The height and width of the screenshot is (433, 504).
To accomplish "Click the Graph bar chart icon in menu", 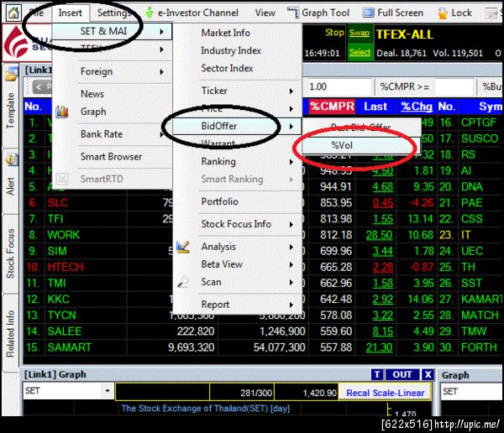I will tap(61, 112).
